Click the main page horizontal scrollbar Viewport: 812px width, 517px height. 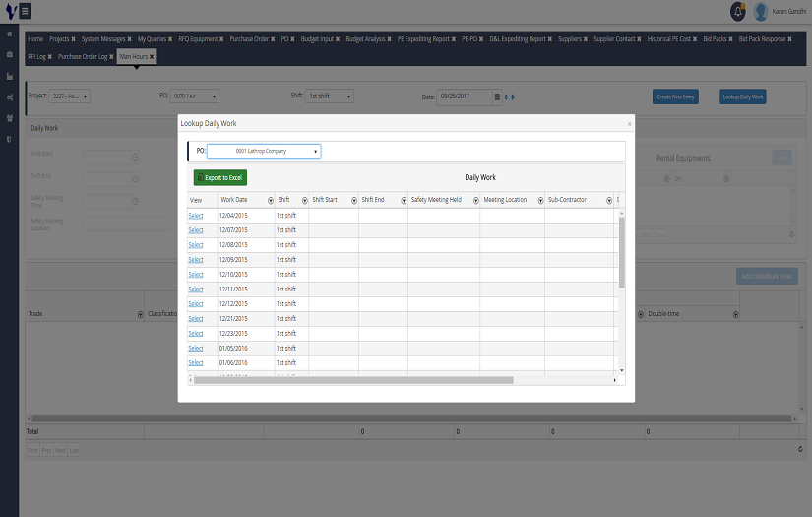click(411, 419)
